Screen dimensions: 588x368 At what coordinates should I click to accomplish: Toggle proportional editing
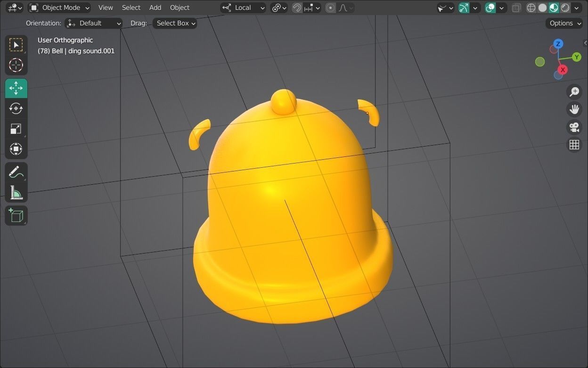(331, 8)
